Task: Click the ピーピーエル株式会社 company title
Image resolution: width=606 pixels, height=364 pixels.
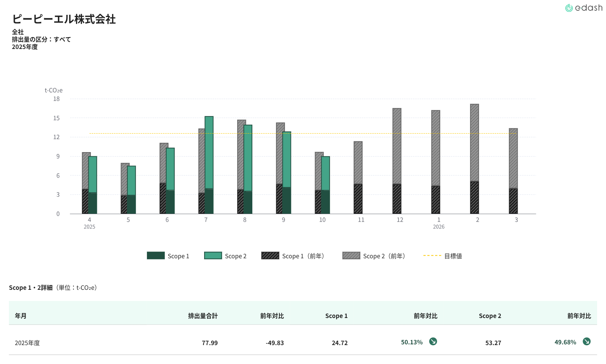Action: pos(64,19)
